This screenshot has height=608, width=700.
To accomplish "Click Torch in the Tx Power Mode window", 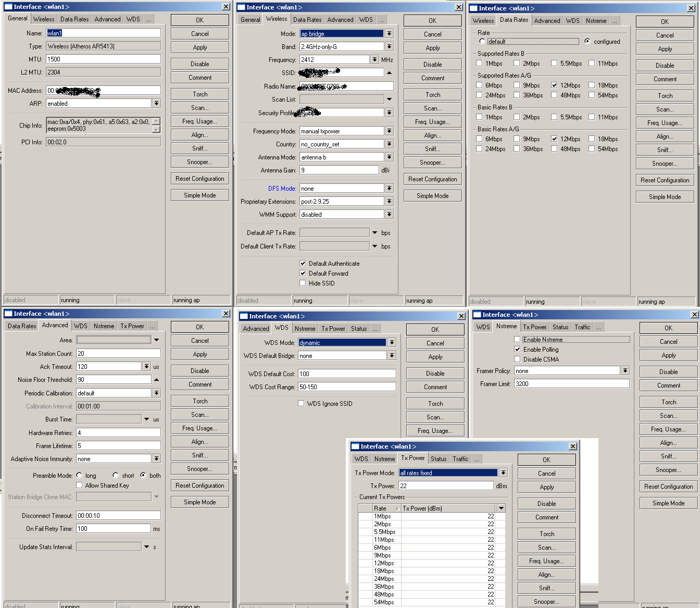I will pos(547,534).
